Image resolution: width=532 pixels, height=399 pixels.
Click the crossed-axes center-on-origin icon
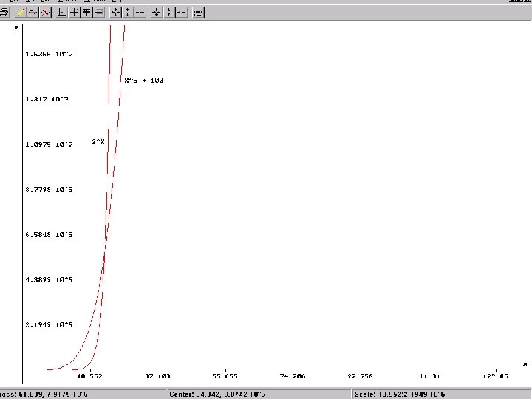pos(74,13)
